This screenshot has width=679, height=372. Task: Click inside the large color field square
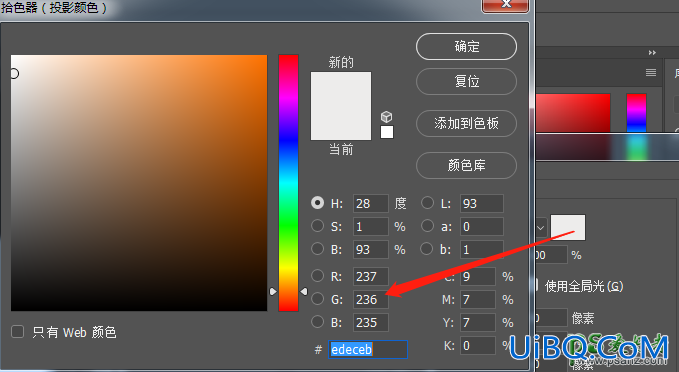[x=139, y=183]
